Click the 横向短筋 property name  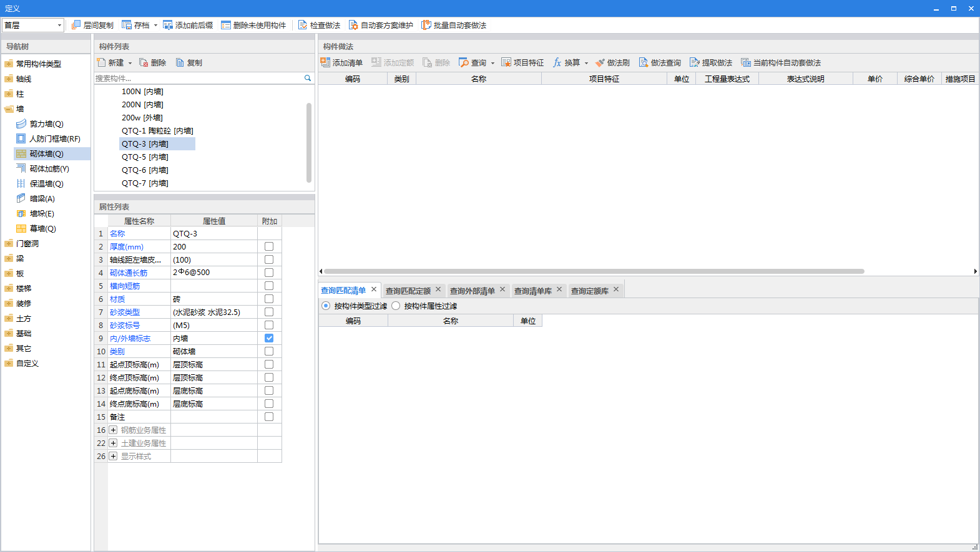pyautogui.click(x=125, y=286)
